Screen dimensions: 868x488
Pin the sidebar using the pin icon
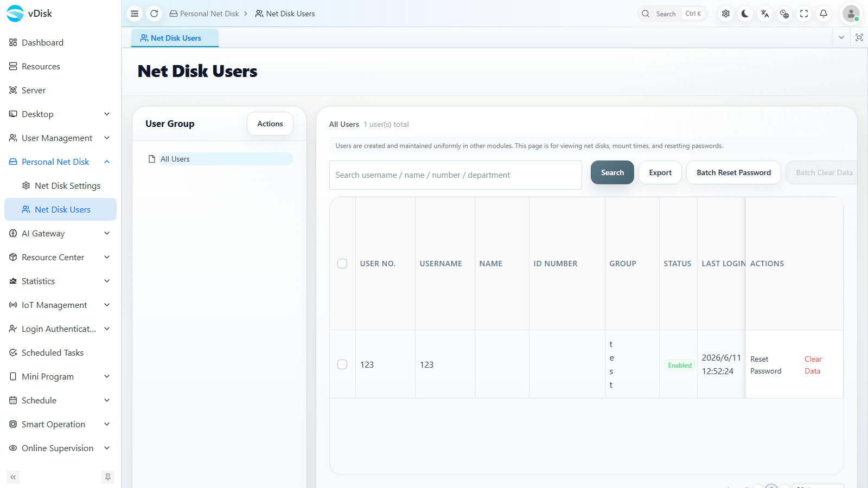[108, 477]
